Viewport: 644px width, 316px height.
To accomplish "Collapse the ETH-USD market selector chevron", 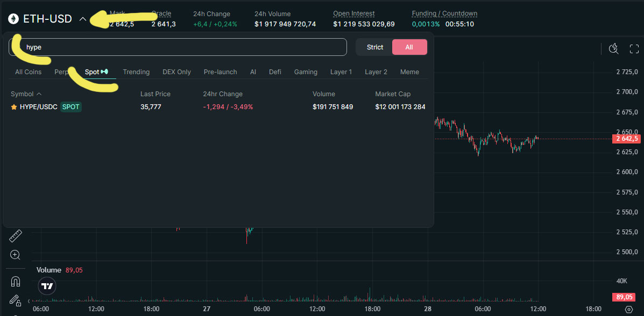I will coord(82,19).
